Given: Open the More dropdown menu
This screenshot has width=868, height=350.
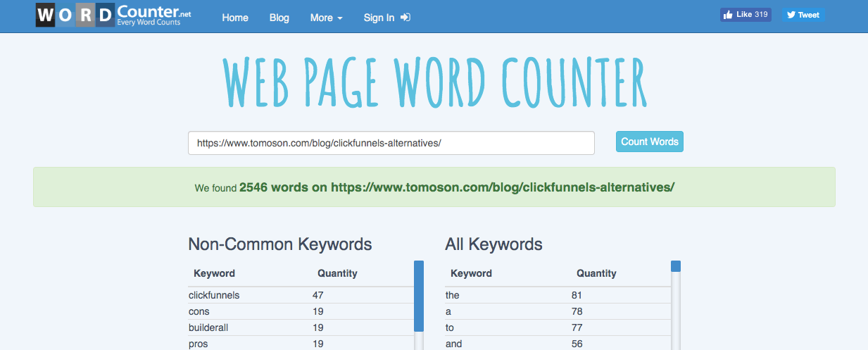Looking at the screenshot, I should 326,18.
